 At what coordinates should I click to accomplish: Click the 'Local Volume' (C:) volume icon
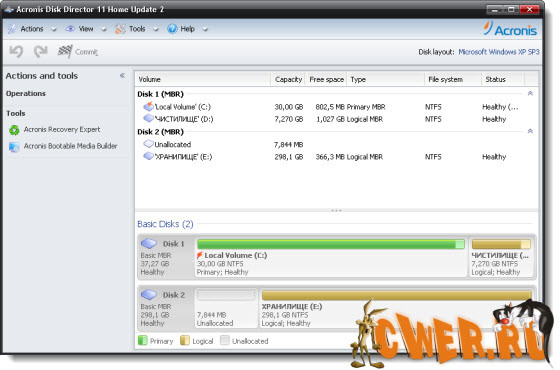point(148,106)
